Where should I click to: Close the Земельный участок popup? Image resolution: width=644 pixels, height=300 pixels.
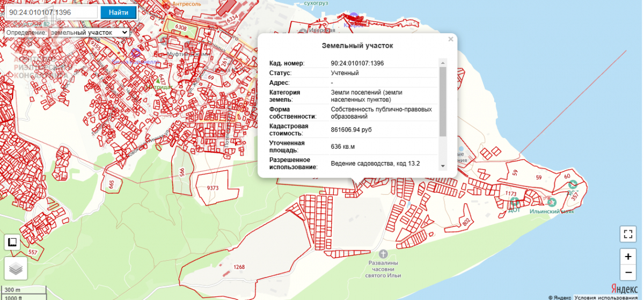click(x=451, y=39)
